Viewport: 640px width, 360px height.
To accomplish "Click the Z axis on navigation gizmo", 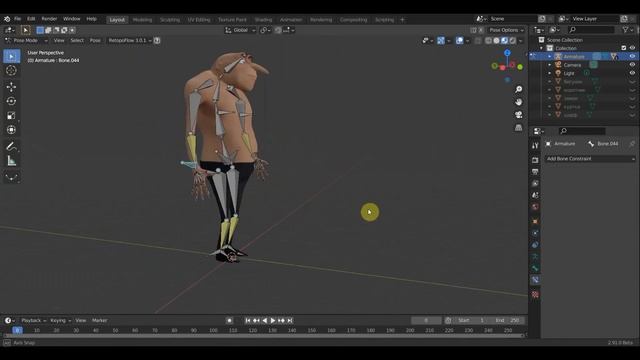I will click(x=507, y=53).
